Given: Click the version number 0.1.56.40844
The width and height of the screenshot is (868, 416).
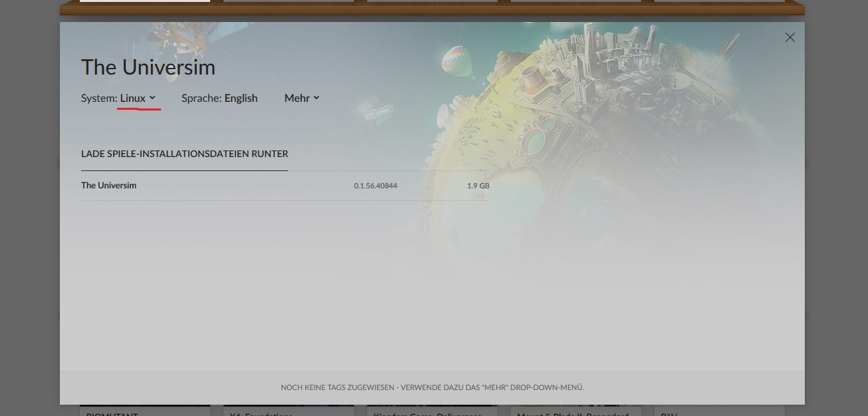Looking at the screenshot, I should (376, 186).
